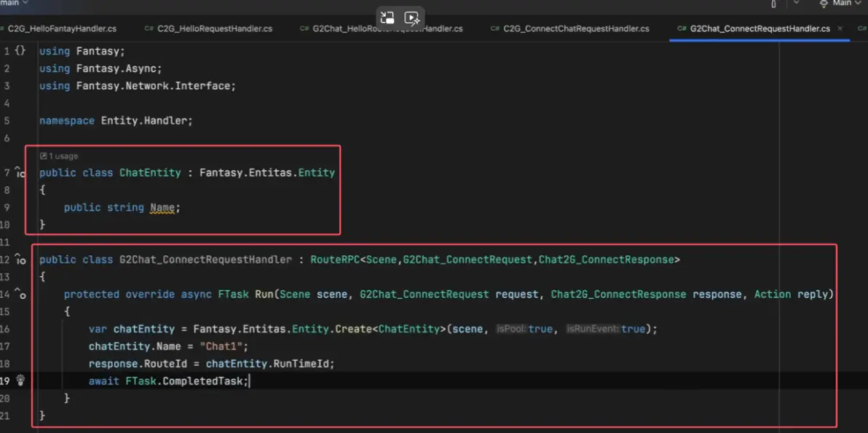The image size is (868, 433).
Task: Click the picture-in-picture overlay icon
Action: pyautogui.click(x=387, y=17)
